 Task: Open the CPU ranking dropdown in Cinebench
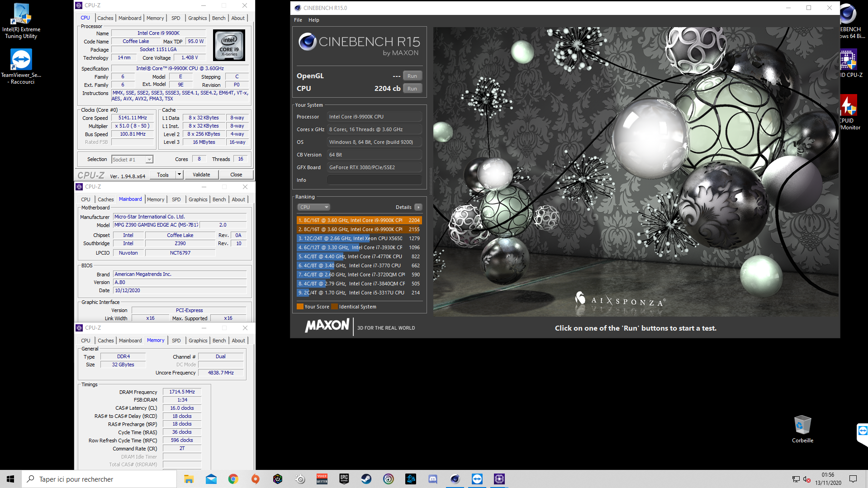(x=313, y=207)
